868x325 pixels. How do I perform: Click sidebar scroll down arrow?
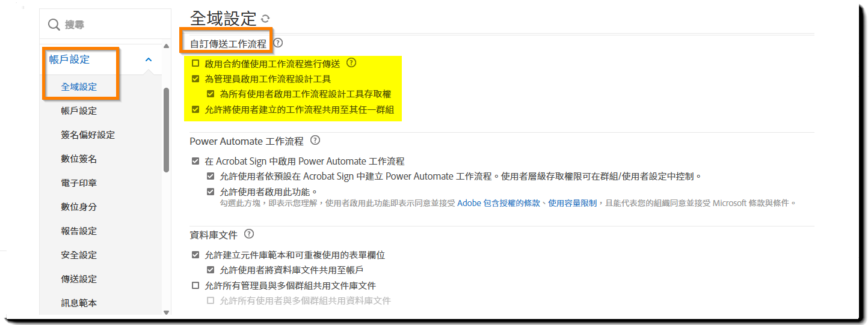tap(167, 312)
